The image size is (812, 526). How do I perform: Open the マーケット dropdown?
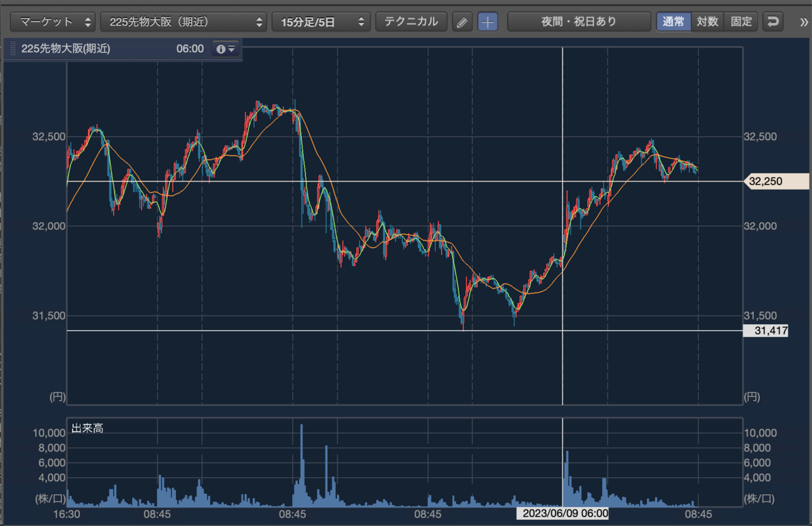point(53,22)
